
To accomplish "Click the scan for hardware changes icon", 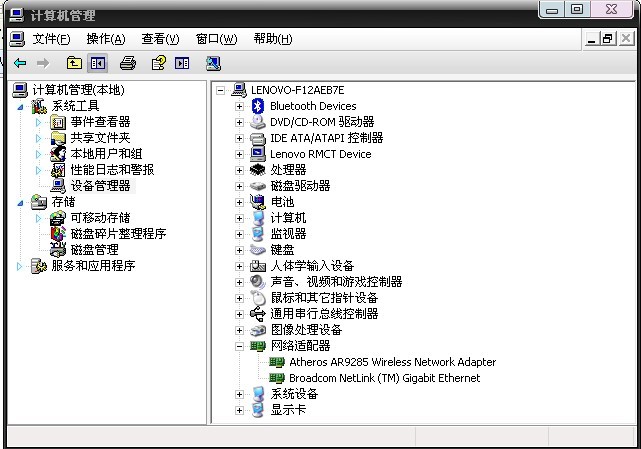I will [x=213, y=63].
